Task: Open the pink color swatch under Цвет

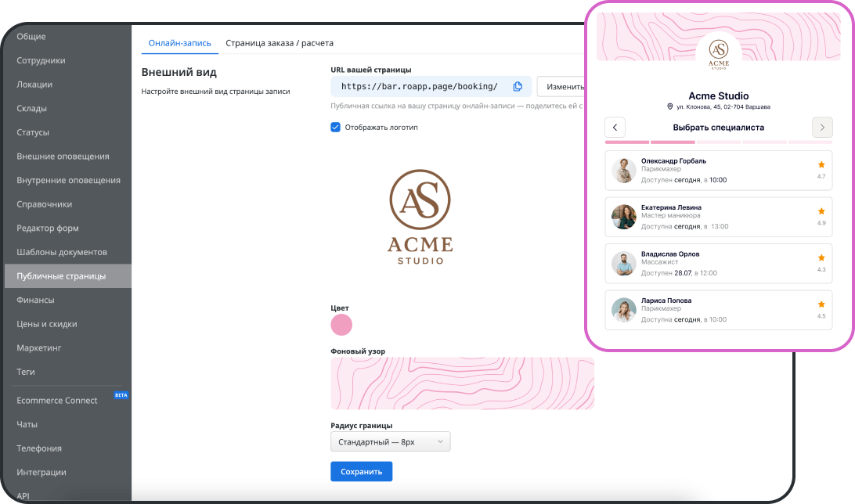Action: click(x=341, y=325)
